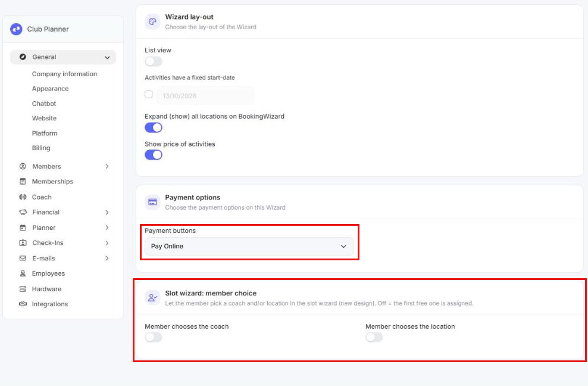Navigate to Billing

41,148
